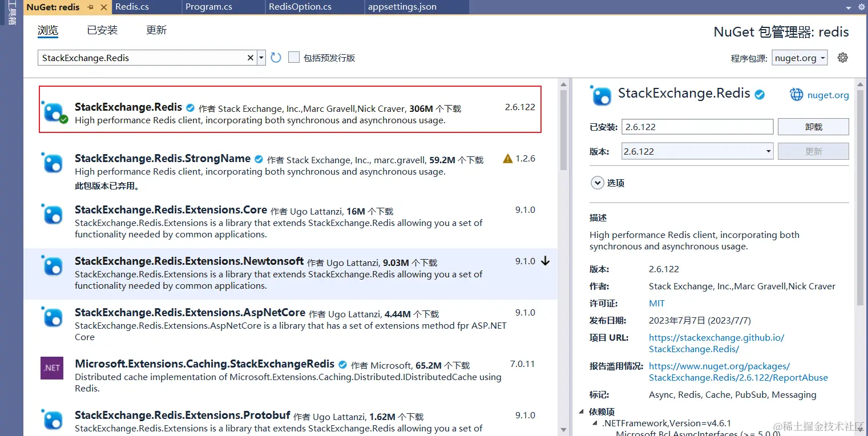868x436 pixels.
Task: Click the package list scroll-down arrow
Action: (563, 430)
